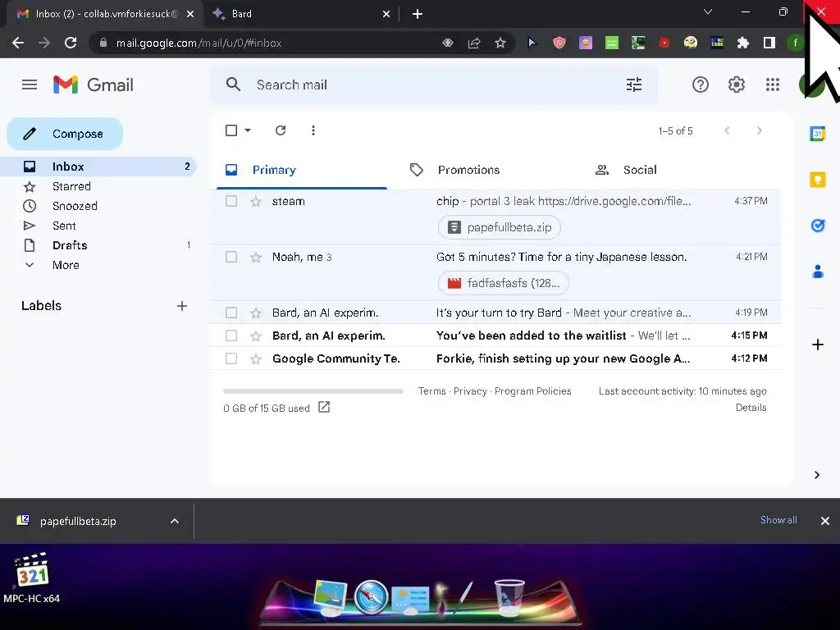Select the Noah, me email checkbox
The height and width of the screenshot is (630, 840).
point(231,257)
